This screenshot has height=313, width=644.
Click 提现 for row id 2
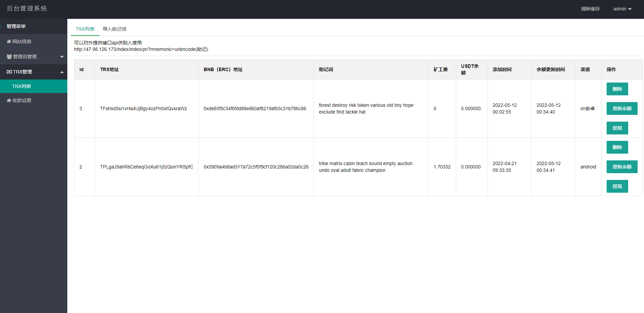pyautogui.click(x=617, y=186)
